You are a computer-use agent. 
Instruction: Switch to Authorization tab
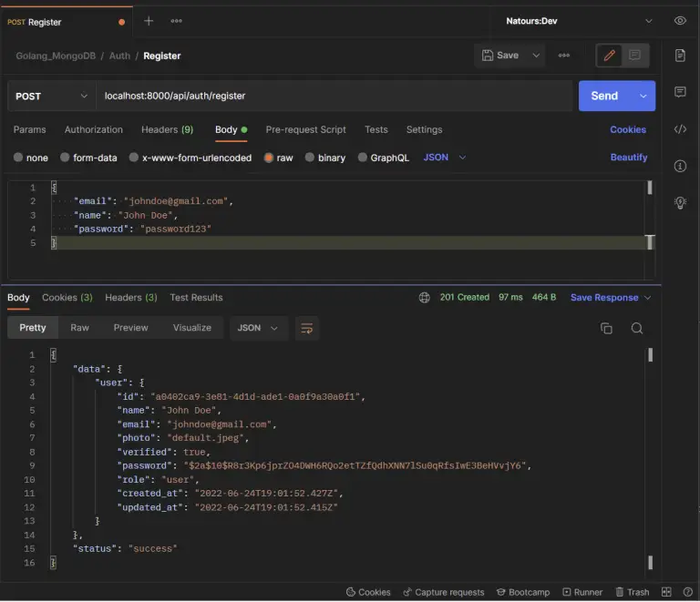[93, 129]
